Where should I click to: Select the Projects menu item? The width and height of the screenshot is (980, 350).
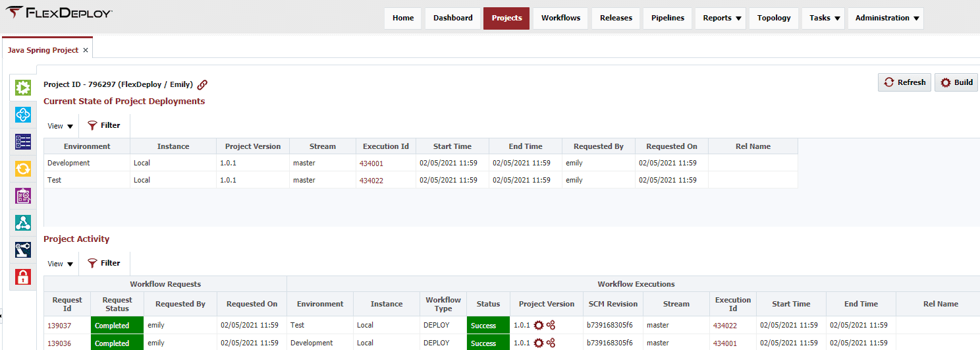(x=506, y=18)
